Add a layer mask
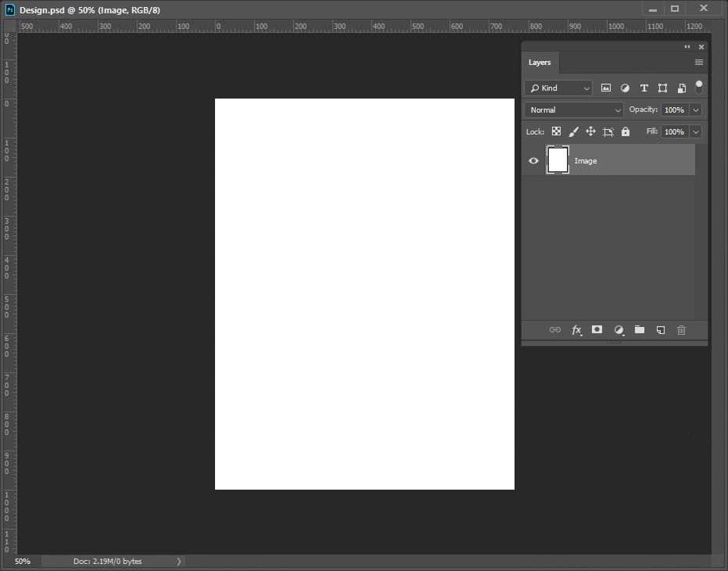Viewport: 728px width, 571px height. [597, 329]
